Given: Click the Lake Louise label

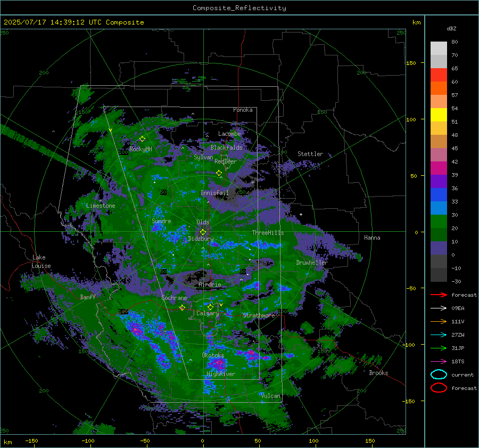Looking at the screenshot, I should pyautogui.click(x=41, y=262).
